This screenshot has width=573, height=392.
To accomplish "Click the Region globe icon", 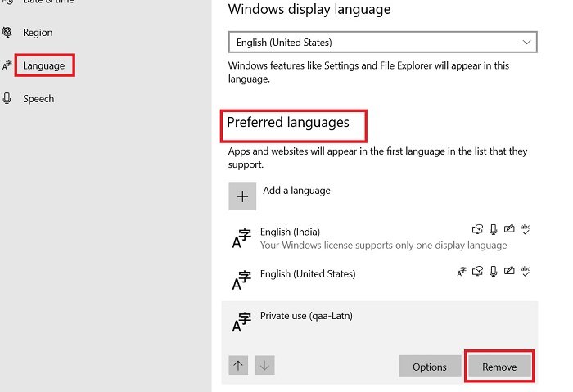I will (7, 32).
